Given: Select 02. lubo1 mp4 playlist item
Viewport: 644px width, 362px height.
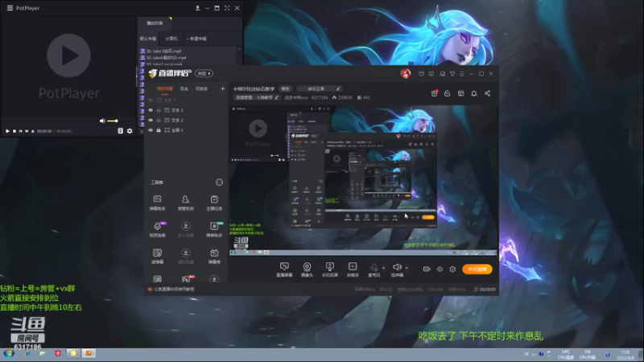Looking at the screenshot, I should 167,58.
